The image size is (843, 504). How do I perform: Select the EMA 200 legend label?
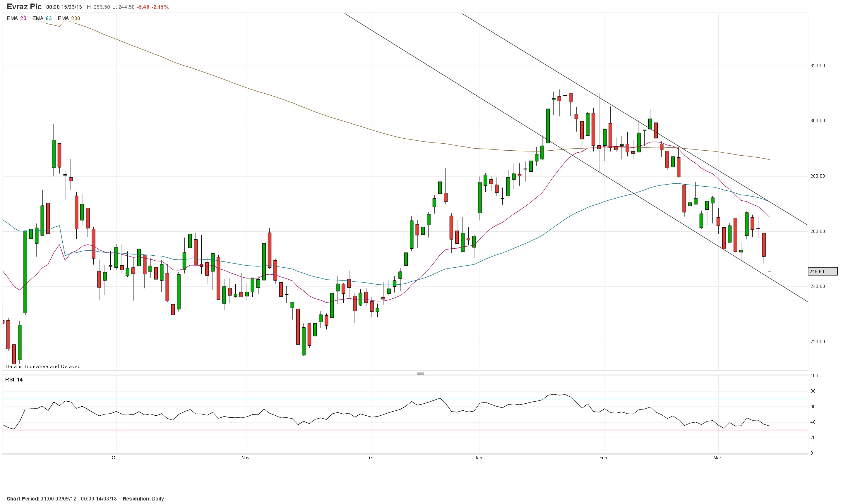pos(69,18)
